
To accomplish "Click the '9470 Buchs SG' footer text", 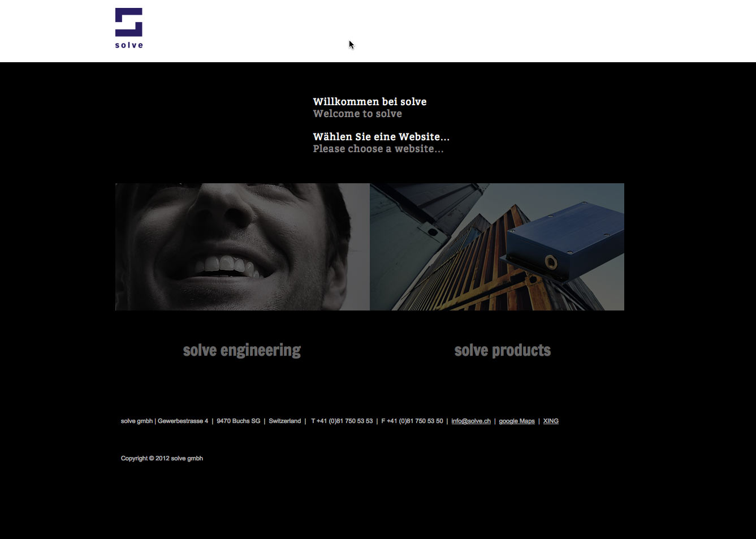I will 239,421.
